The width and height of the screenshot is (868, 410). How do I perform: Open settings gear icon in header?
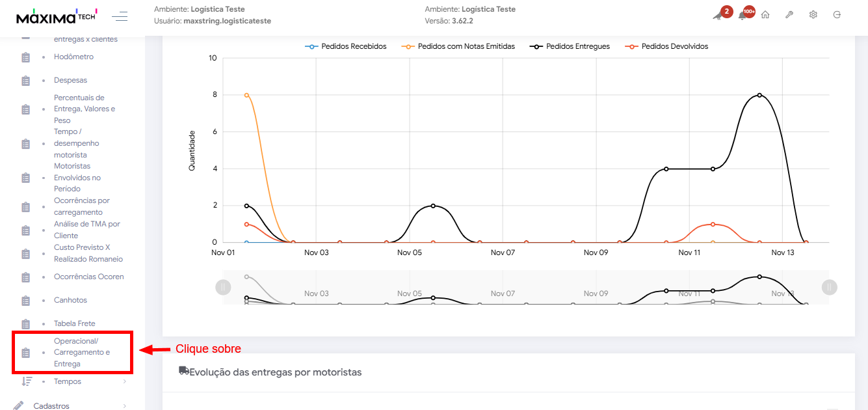click(813, 15)
